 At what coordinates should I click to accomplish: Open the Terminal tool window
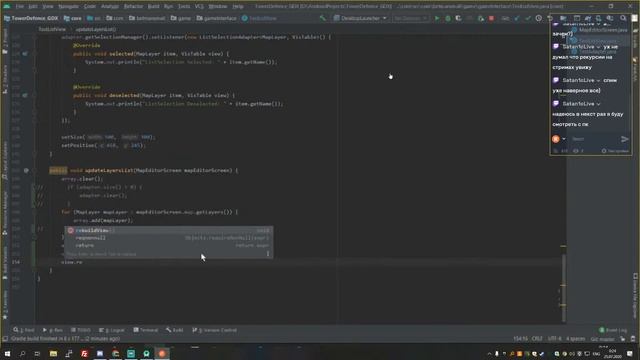point(146,330)
